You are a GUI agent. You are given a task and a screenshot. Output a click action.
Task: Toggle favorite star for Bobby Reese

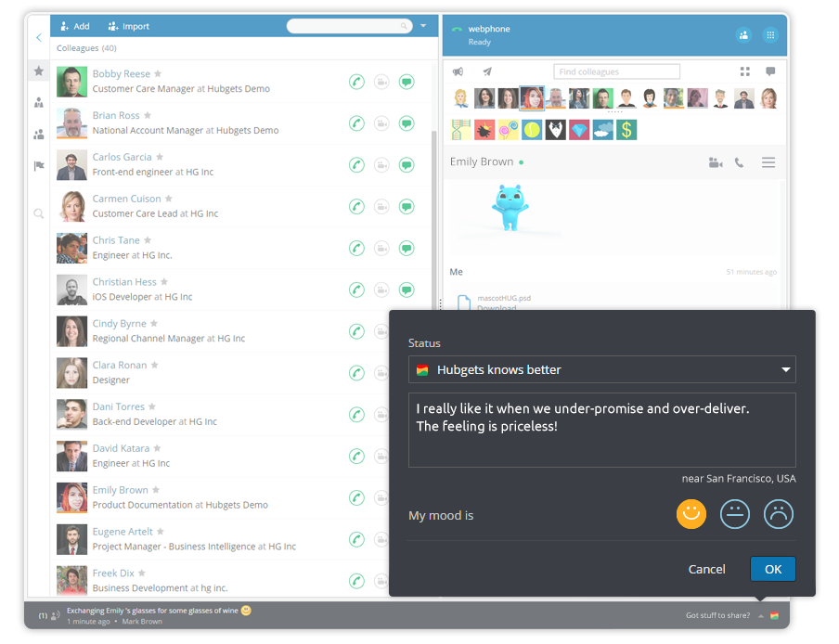[x=158, y=74]
